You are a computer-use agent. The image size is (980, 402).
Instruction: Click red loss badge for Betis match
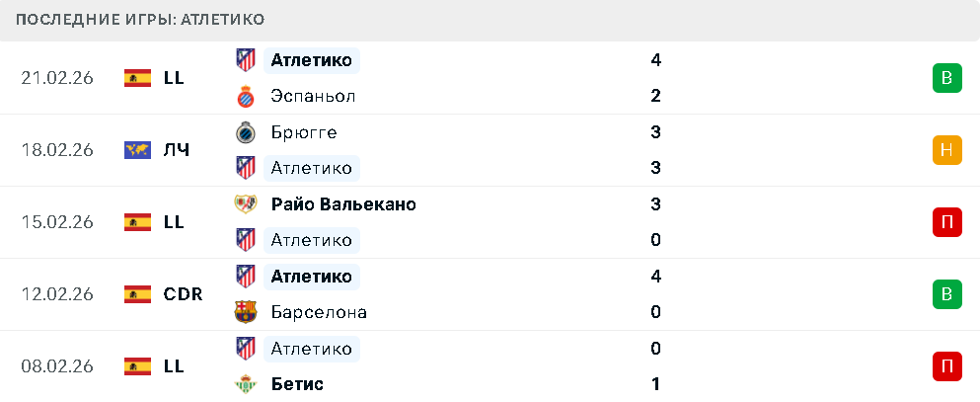click(x=946, y=366)
